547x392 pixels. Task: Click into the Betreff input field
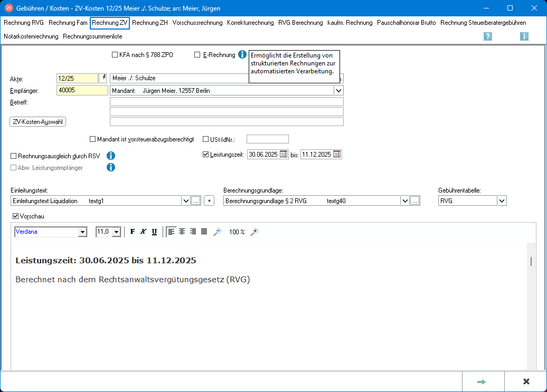click(x=227, y=102)
